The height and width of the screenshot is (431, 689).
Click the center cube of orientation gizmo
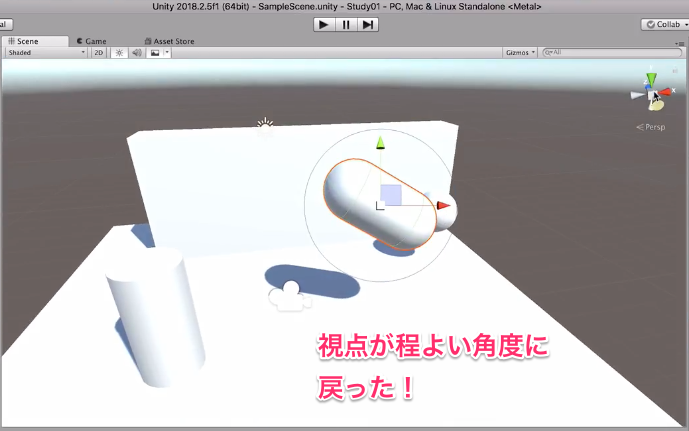pyautogui.click(x=652, y=95)
